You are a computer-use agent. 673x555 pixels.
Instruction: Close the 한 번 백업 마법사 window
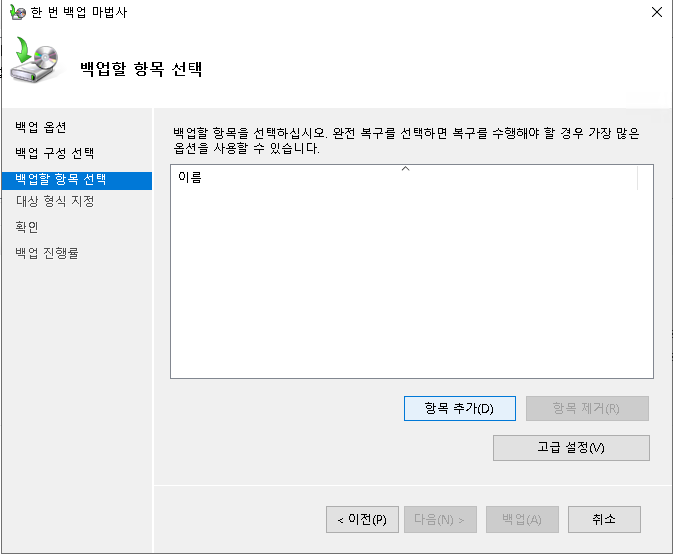656,13
